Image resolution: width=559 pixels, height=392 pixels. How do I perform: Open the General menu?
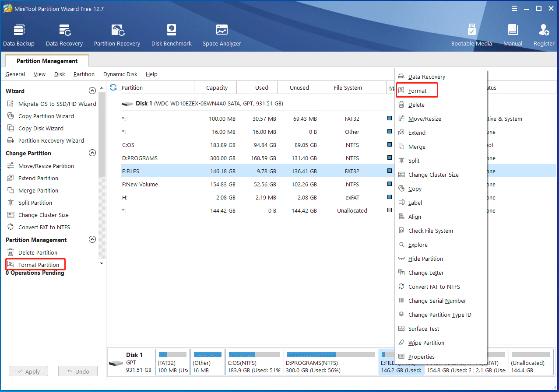15,74
